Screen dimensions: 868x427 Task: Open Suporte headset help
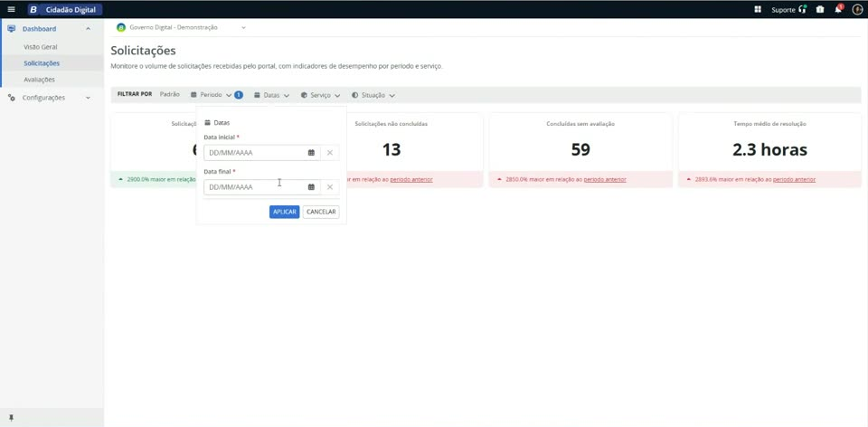click(x=803, y=9)
